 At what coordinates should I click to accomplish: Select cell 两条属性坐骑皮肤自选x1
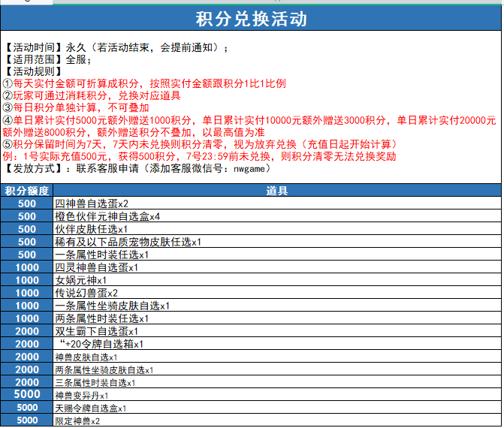tap(277, 369)
